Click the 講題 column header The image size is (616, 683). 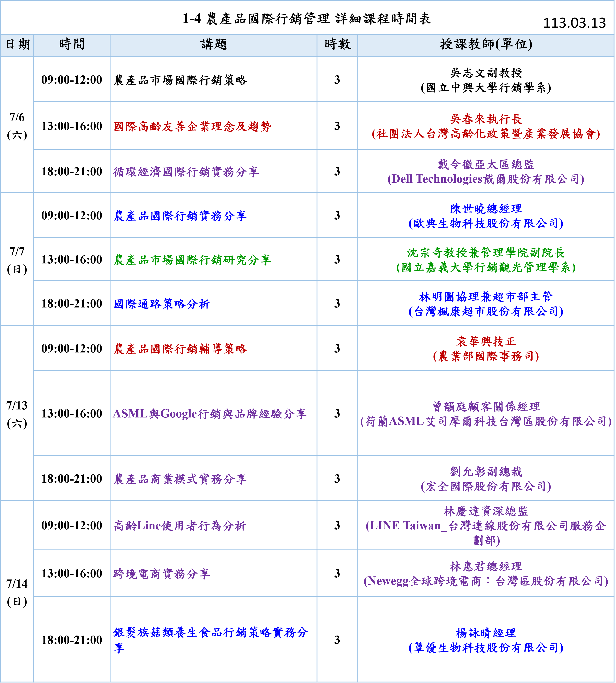coord(214,44)
